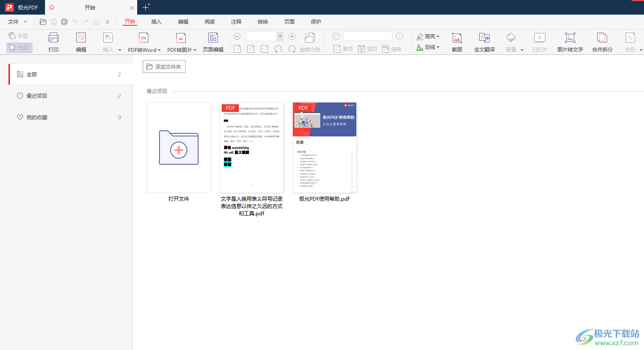
Task: Expand the quick access customize arrow
Action: point(107,22)
